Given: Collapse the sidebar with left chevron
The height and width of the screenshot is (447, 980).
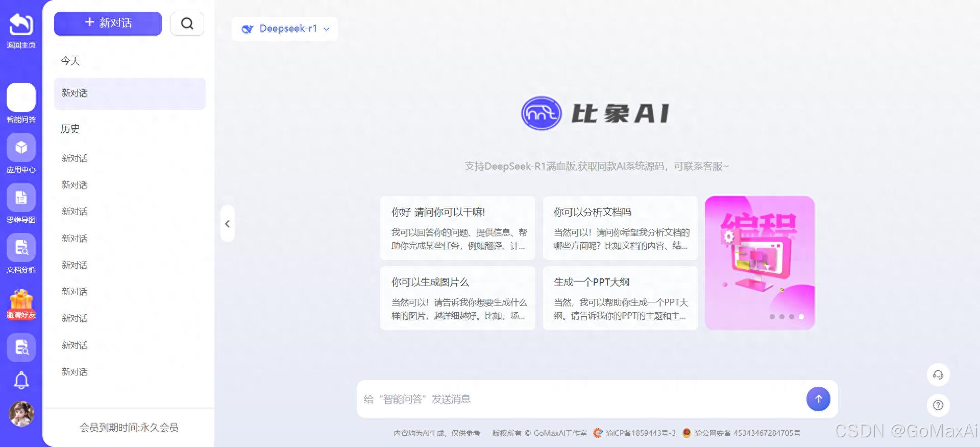Looking at the screenshot, I should tap(228, 224).
